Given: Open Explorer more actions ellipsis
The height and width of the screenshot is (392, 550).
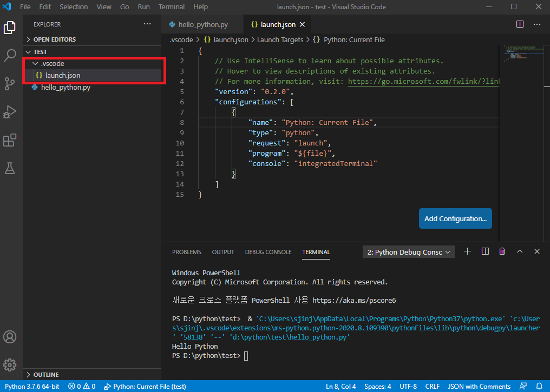Looking at the screenshot, I should click(147, 24).
